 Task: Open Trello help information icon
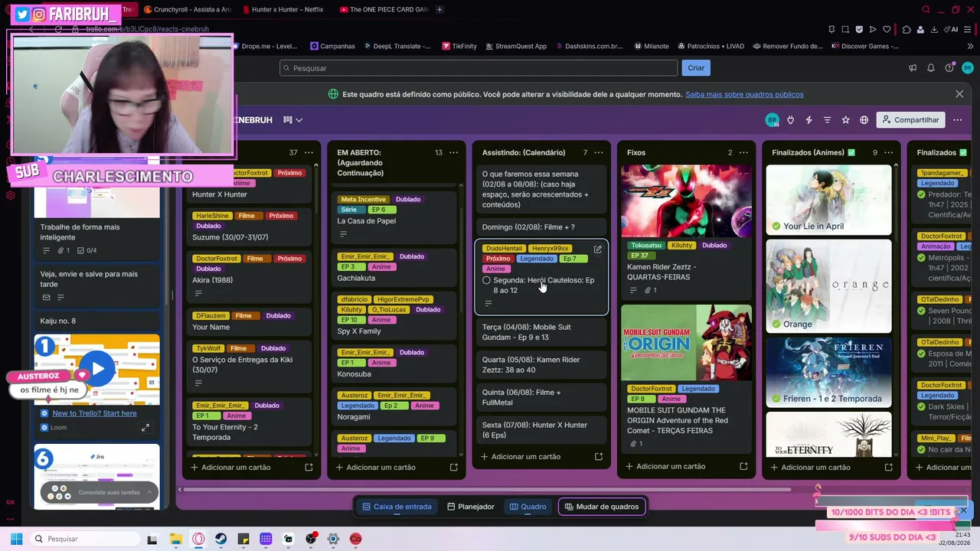949,68
